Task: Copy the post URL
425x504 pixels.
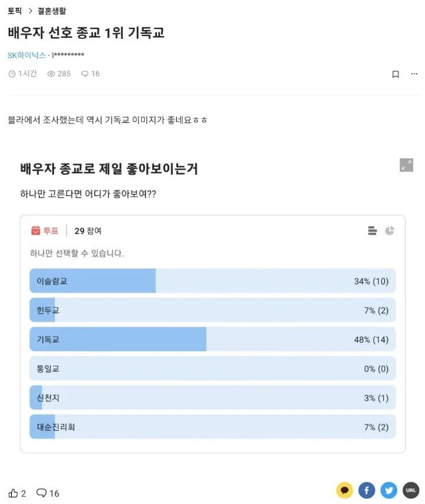Action: [x=410, y=490]
